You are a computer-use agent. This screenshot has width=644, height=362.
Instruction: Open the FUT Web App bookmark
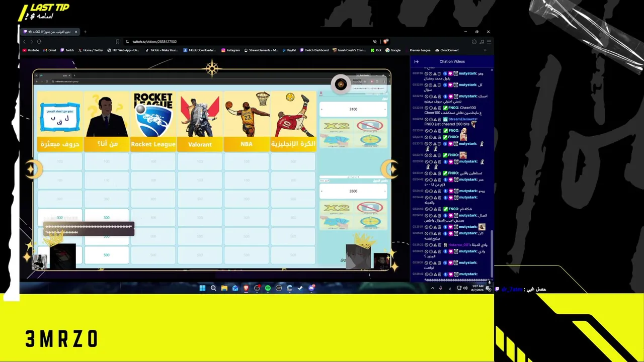point(123,50)
